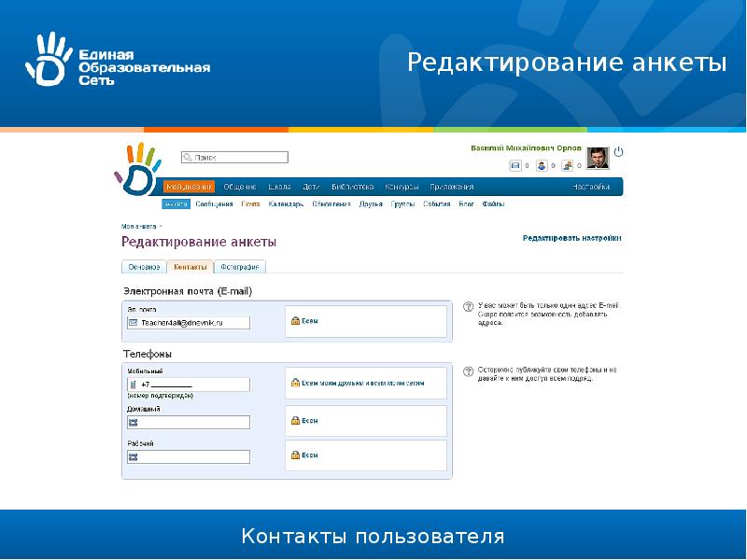Open the mail envelope notification icon

coord(514,166)
